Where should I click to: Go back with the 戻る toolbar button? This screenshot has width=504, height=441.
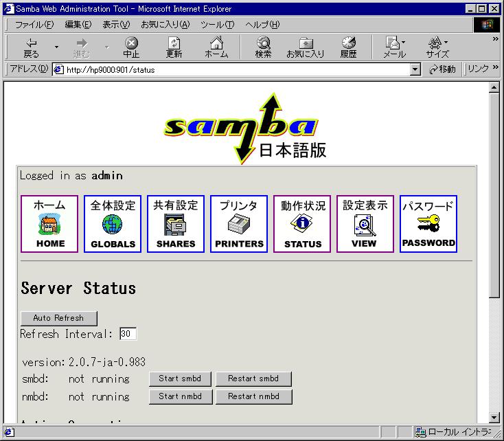point(31,47)
